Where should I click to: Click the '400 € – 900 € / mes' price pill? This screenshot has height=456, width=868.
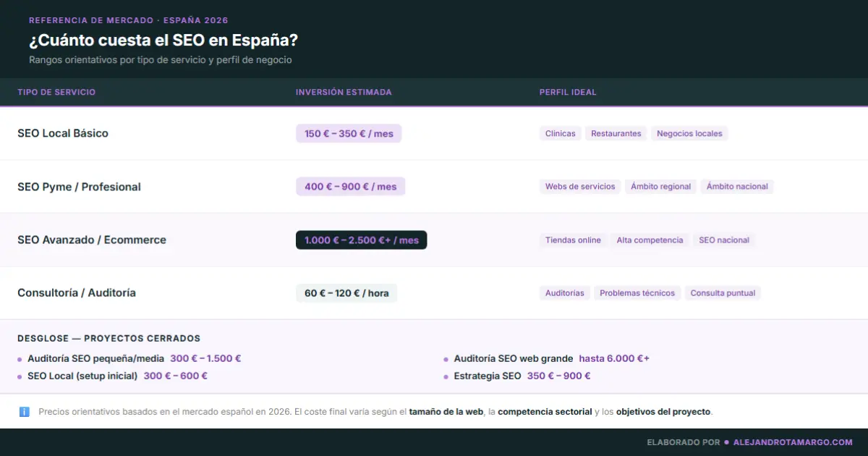(351, 187)
